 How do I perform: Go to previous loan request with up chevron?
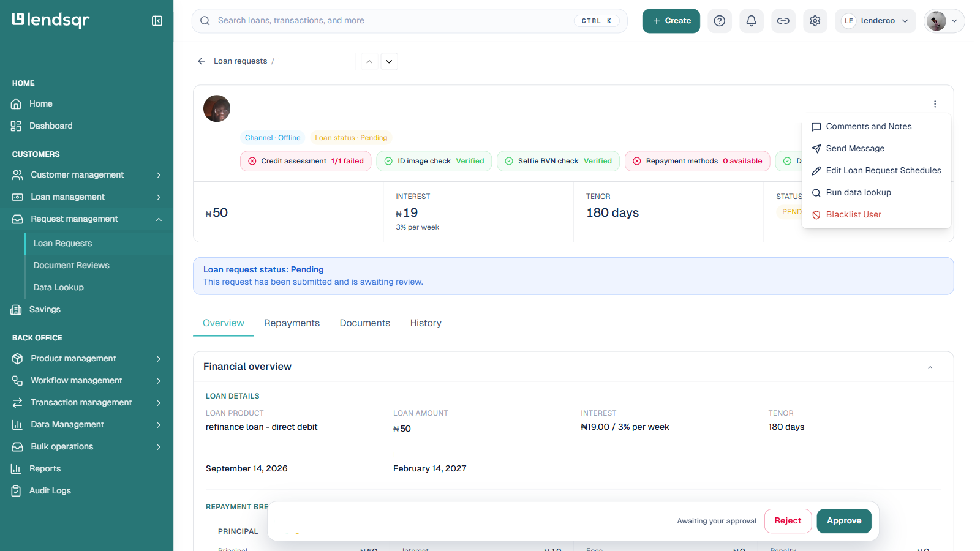369,61
